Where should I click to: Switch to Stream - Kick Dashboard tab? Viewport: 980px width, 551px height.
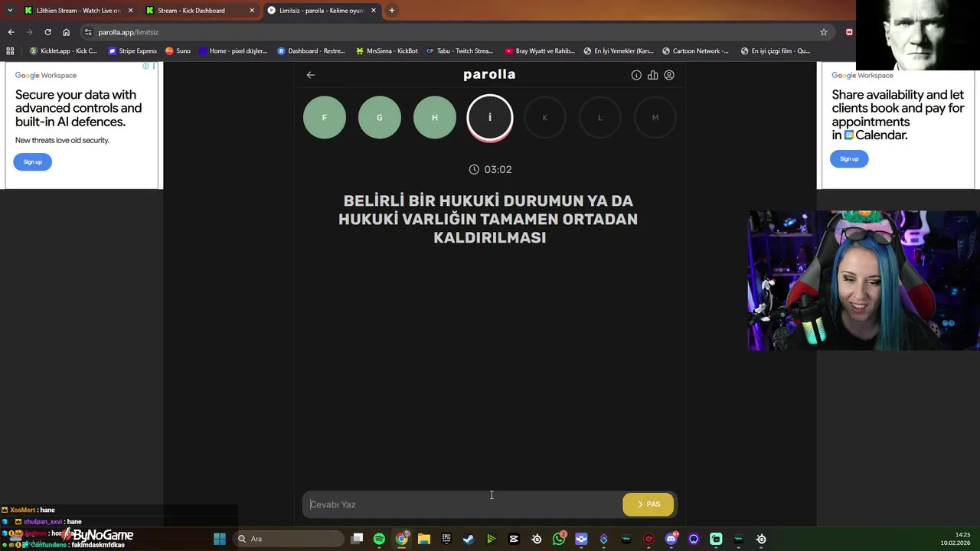199,11
